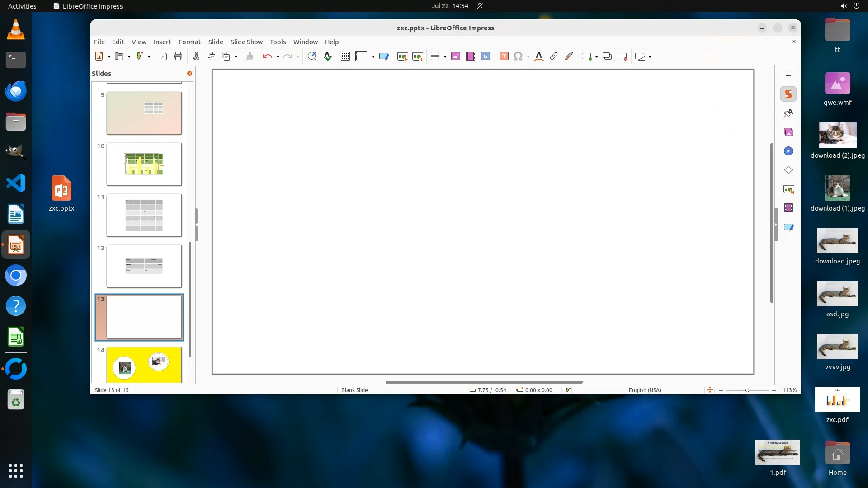Click the Print icon in toolbar
The image size is (868, 488).
pyautogui.click(x=178, y=56)
